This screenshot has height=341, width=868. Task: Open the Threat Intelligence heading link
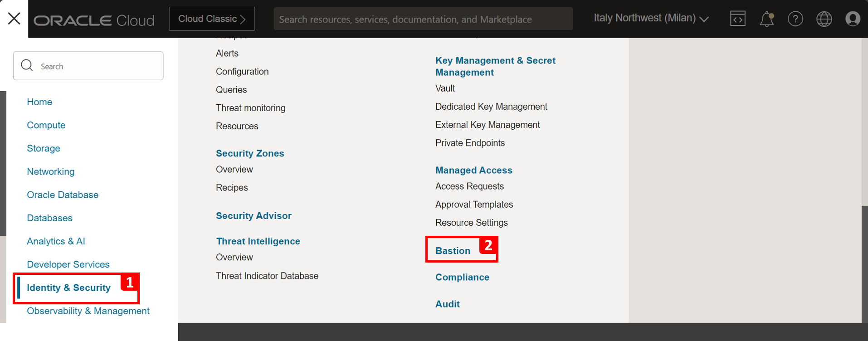pos(258,241)
